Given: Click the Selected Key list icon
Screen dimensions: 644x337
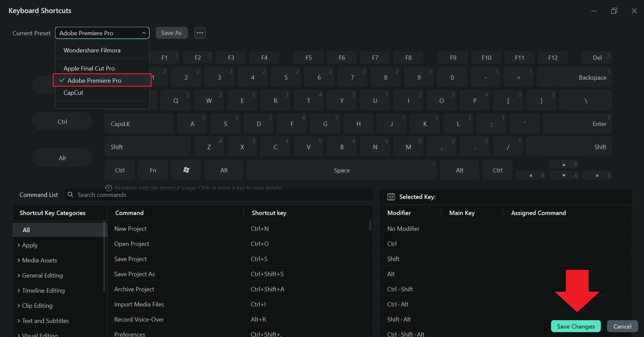Looking at the screenshot, I should (391, 197).
